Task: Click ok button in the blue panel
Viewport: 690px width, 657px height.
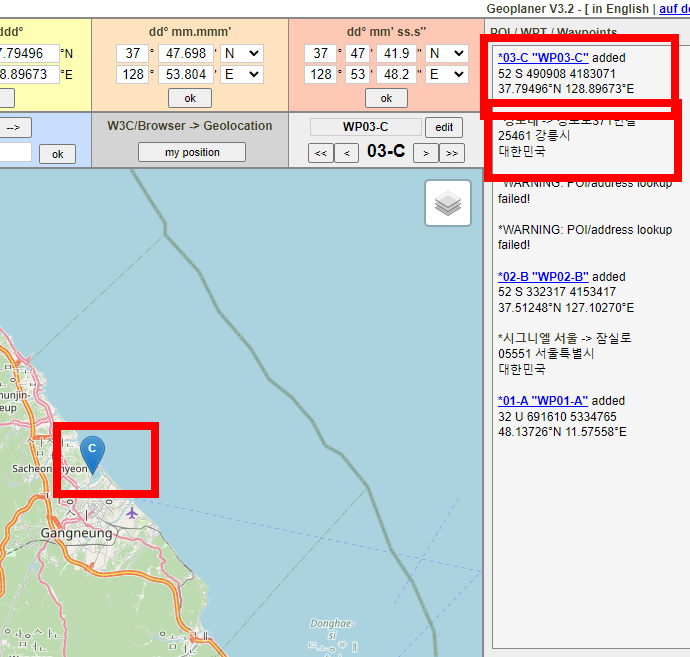Action: click(x=58, y=154)
